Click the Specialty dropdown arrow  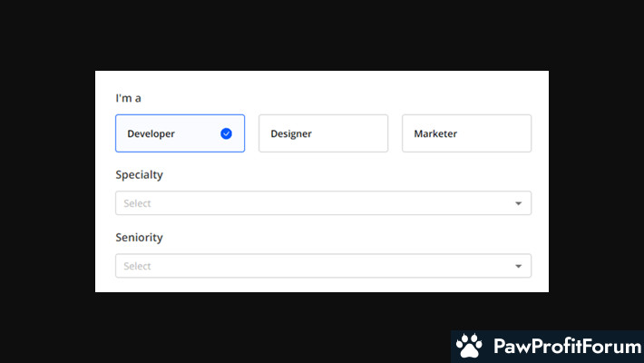click(x=518, y=203)
